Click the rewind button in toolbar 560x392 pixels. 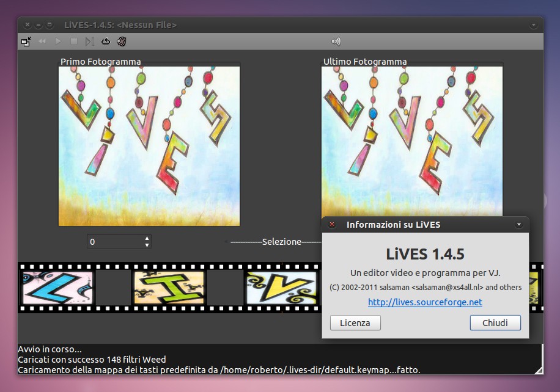[x=42, y=42]
